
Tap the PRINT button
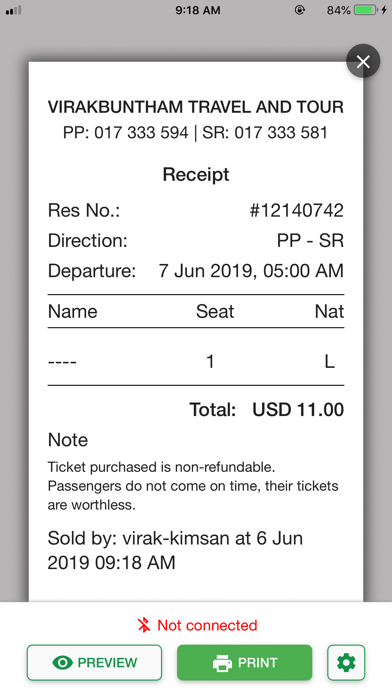[245, 662]
